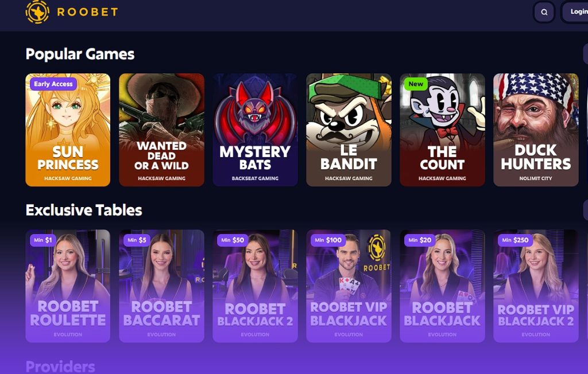588x374 pixels.
Task: Join the Roobet VIP Blackjack table
Action: (349, 286)
